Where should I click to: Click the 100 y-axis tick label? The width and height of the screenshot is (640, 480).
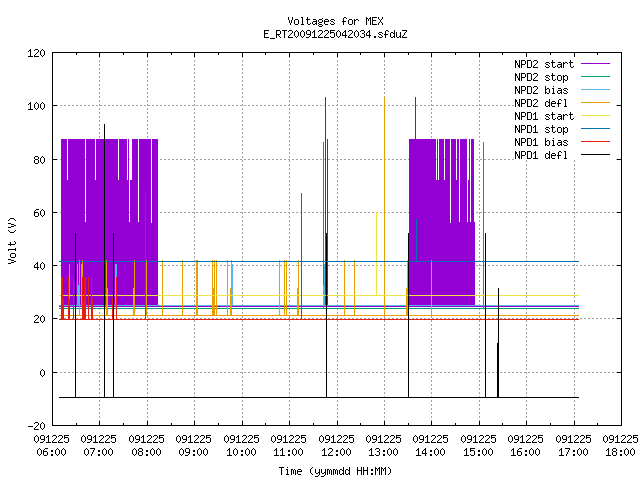coord(36,106)
